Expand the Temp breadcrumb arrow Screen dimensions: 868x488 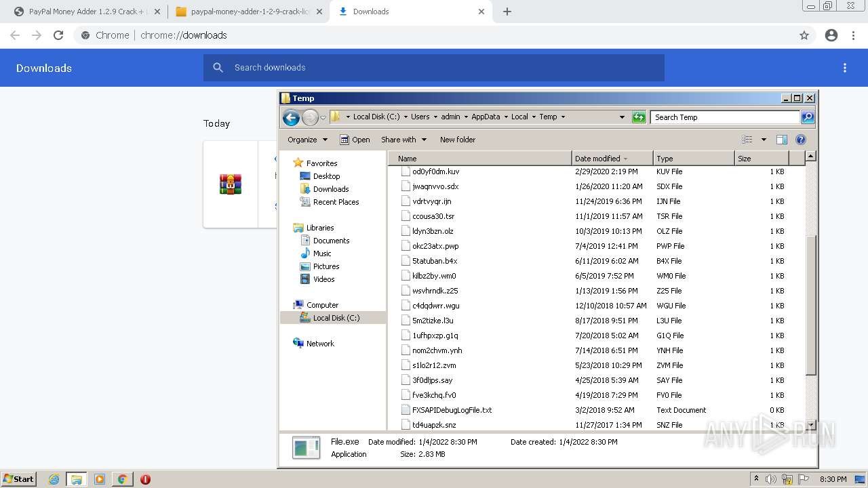563,117
